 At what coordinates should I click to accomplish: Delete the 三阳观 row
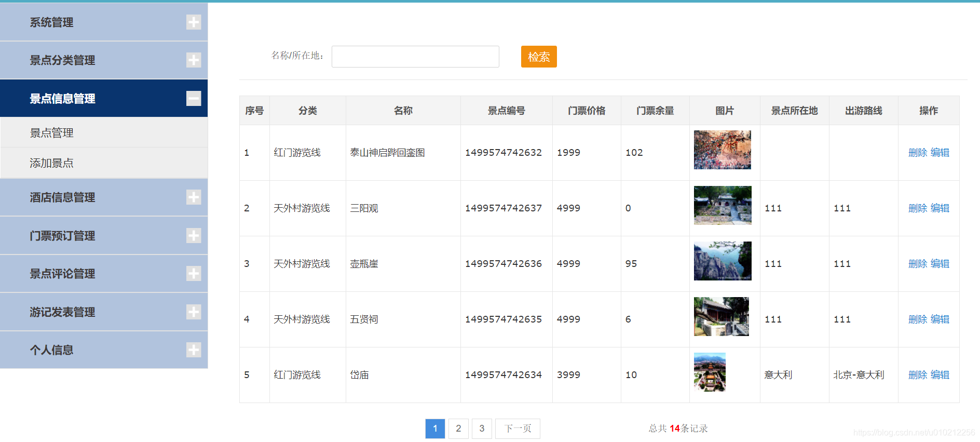[918, 208]
